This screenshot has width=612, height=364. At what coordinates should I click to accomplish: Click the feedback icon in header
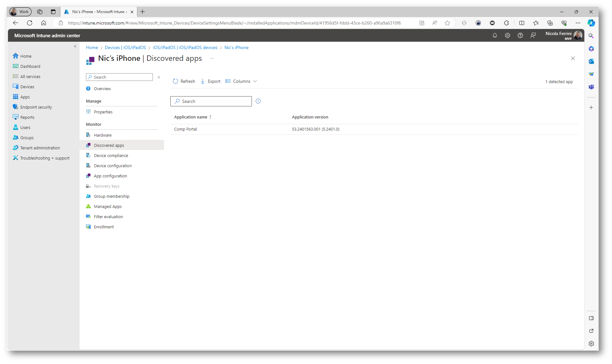click(533, 35)
